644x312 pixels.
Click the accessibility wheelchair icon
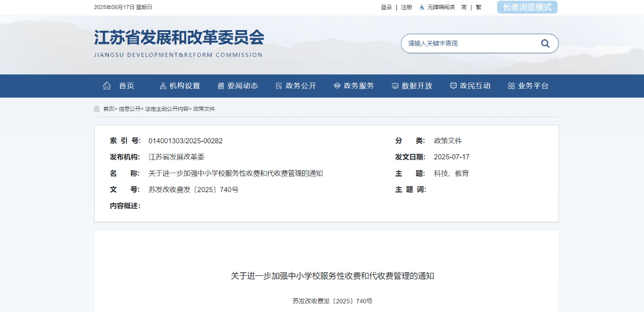coord(422,8)
